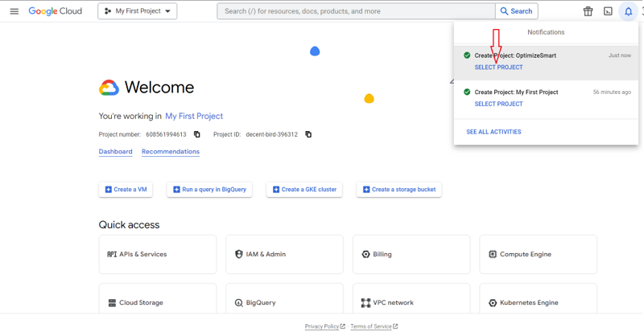This screenshot has height=336, width=644.
Task: Open Billing quick access card
Action: 411,254
